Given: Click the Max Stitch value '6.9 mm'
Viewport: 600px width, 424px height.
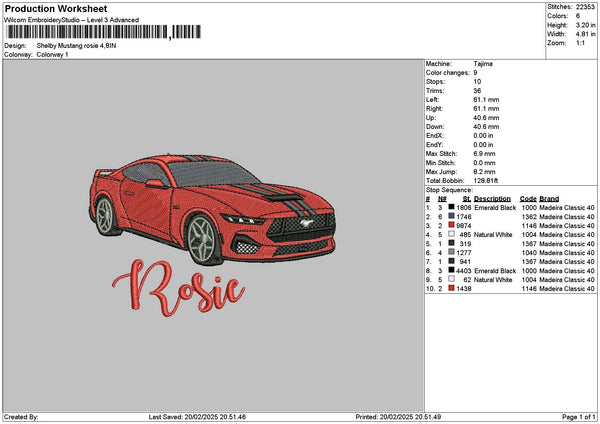Looking at the screenshot, I should tap(484, 153).
